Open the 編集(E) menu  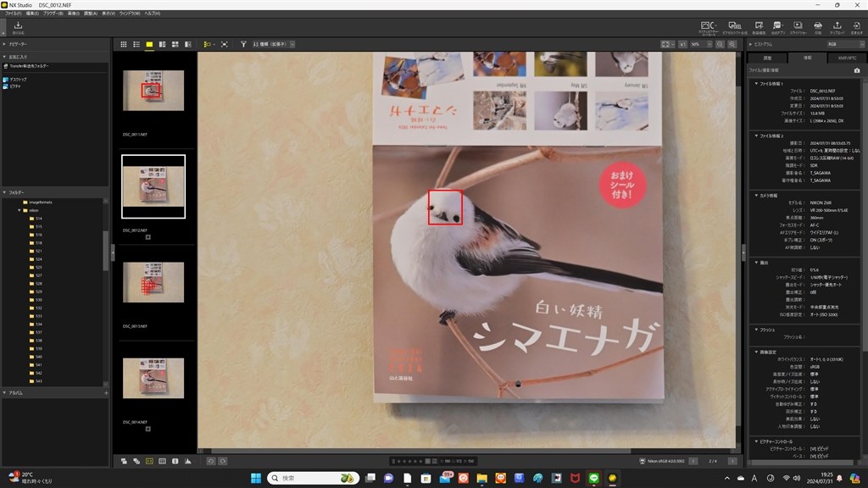[x=33, y=14]
